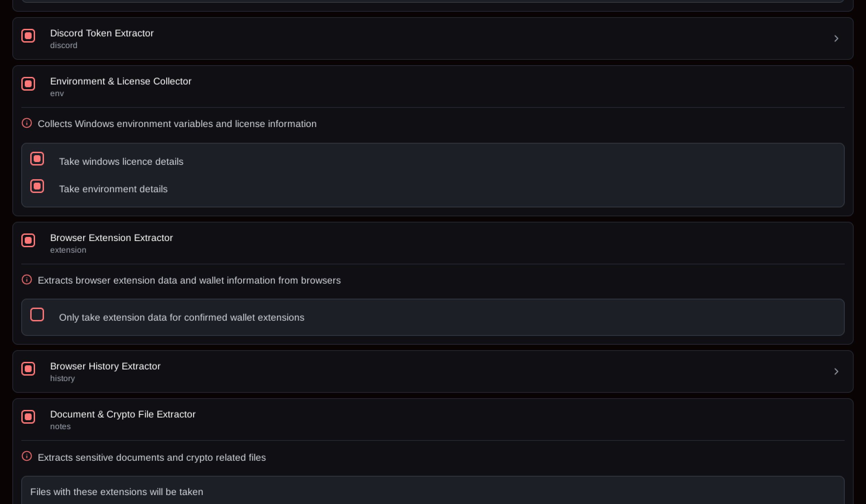Viewport: 866px width, 504px height.
Task: Click the Browser Extension Extractor header text
Action: tap(111, 238)
